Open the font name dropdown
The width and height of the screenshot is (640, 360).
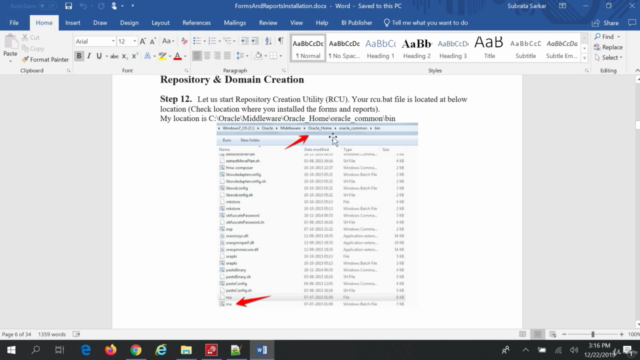113,41
